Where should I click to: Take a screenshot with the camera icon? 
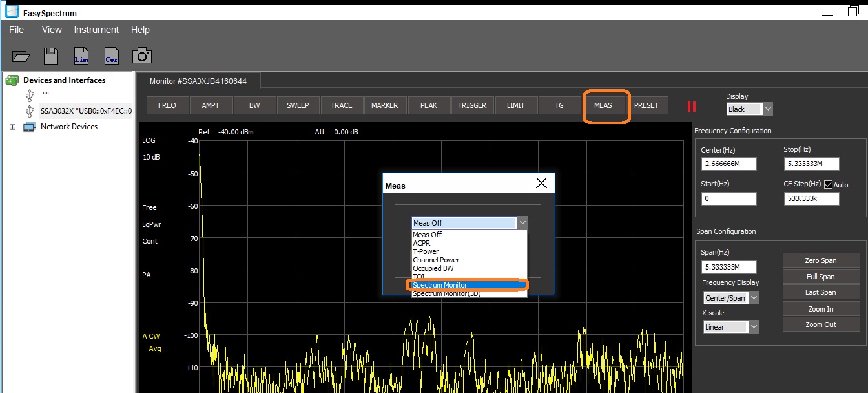(142, 56)
